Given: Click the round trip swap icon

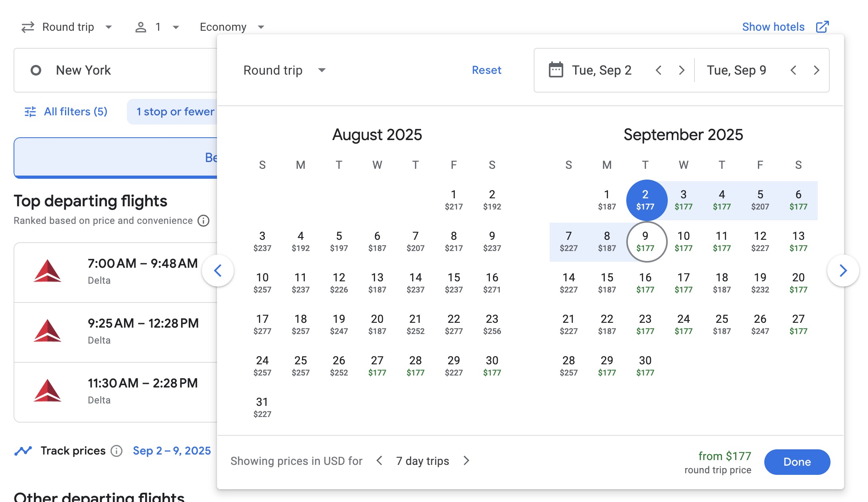Looking at the screenshot, I should click(28, 26).
